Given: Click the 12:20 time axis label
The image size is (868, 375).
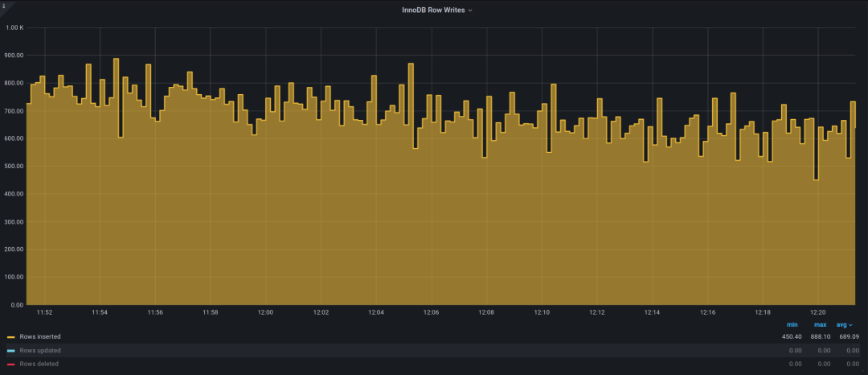Looking at the screenshot, I should tap(817, 312).
